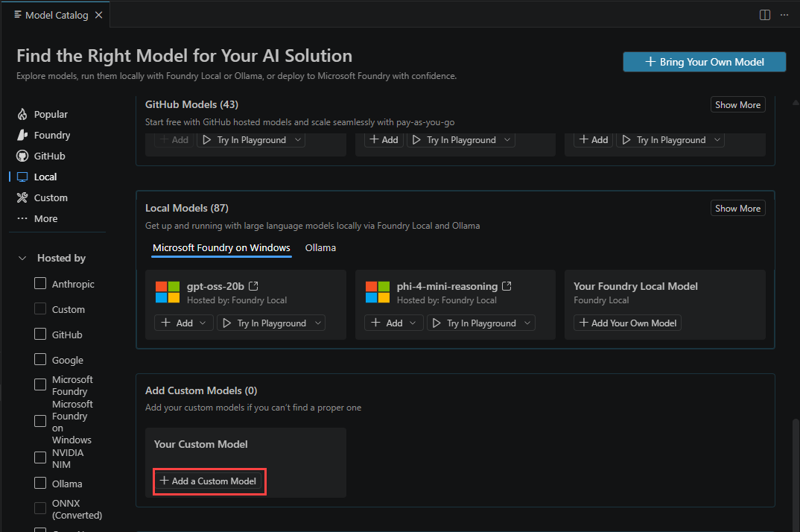
Task: Open phi-4-mini-reasoning external link icon
Action: tap(507, 286)
